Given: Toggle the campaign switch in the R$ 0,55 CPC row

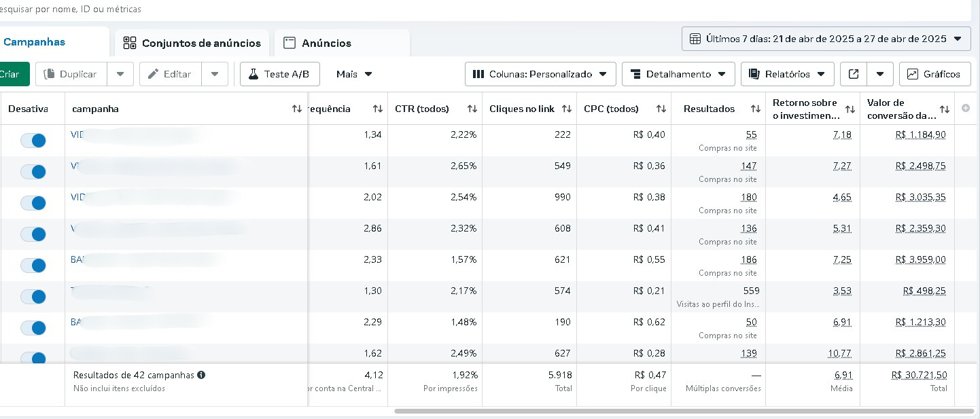Looking at the screenshot, I should (x=33, y=266).
